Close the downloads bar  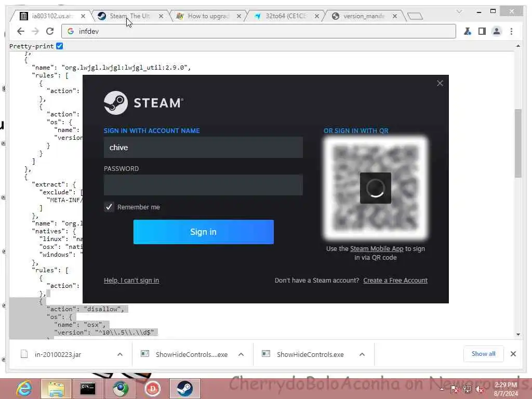[513, 354]
